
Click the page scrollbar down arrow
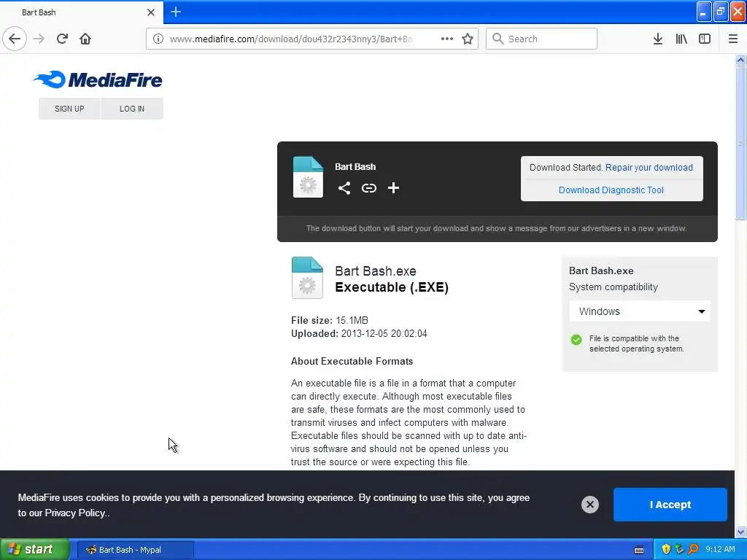[x=740, y=532]
